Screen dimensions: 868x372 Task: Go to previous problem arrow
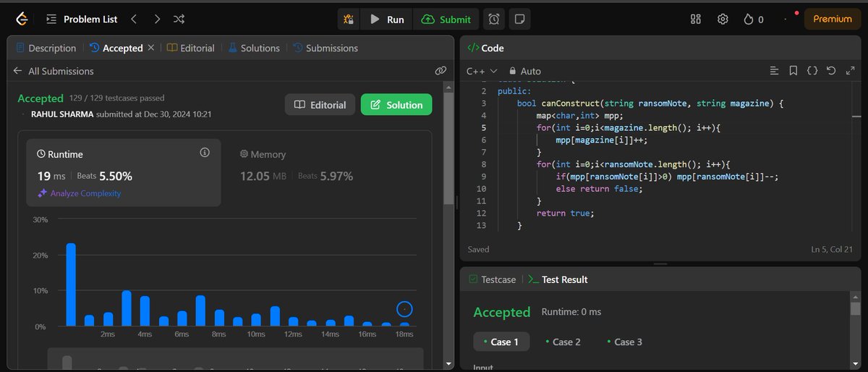134,20
